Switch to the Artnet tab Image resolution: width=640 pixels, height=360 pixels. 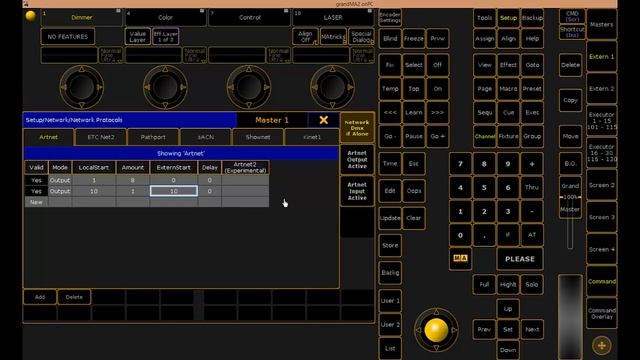point(49,137)
